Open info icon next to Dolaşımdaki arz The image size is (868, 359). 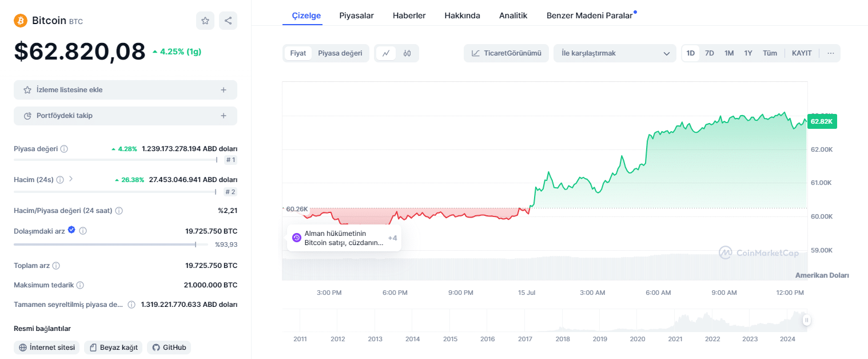83,231
